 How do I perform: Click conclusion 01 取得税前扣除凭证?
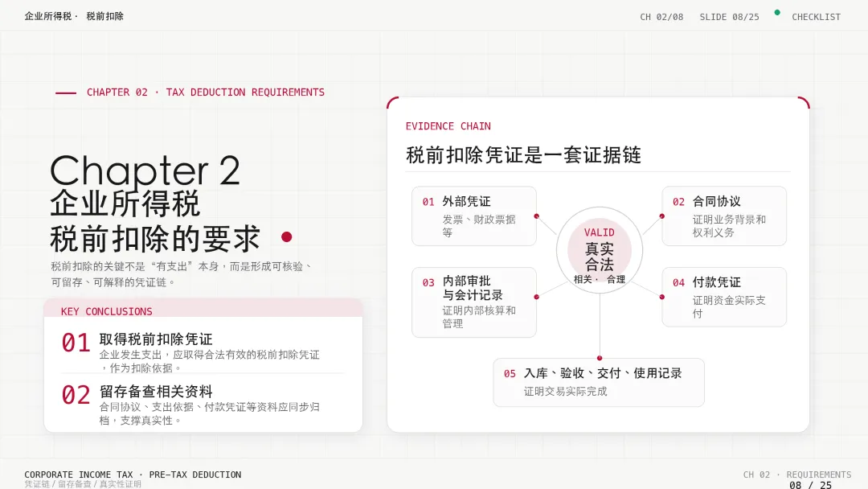point(203,351)
